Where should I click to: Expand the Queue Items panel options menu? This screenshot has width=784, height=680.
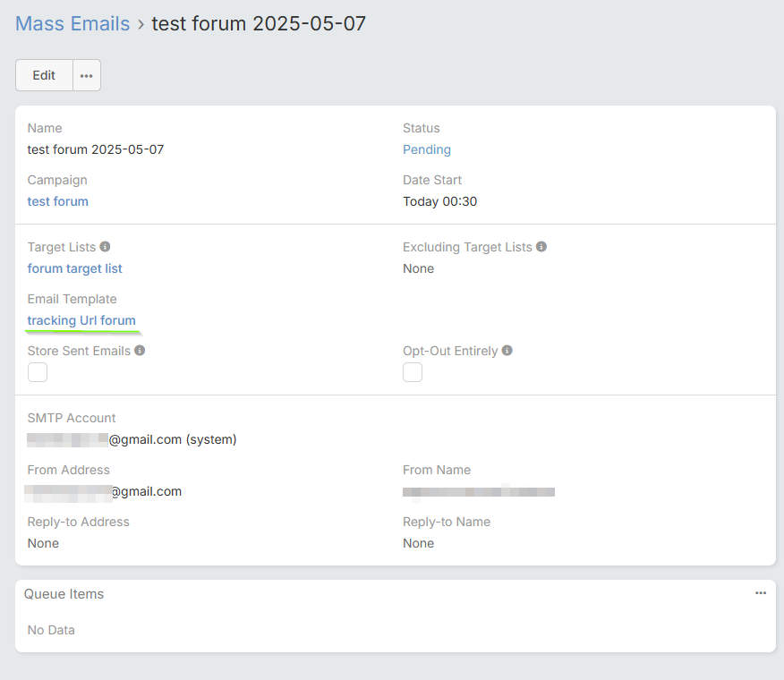(760, 593)
